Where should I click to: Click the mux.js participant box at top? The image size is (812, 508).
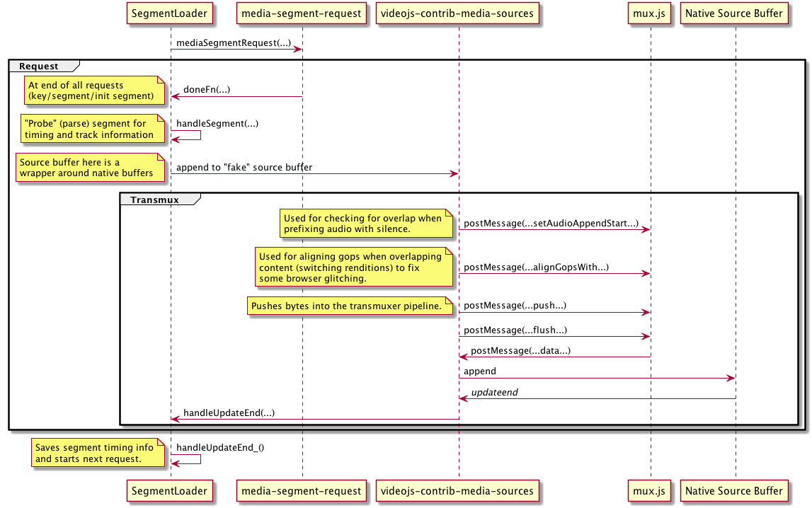[648, 13]
